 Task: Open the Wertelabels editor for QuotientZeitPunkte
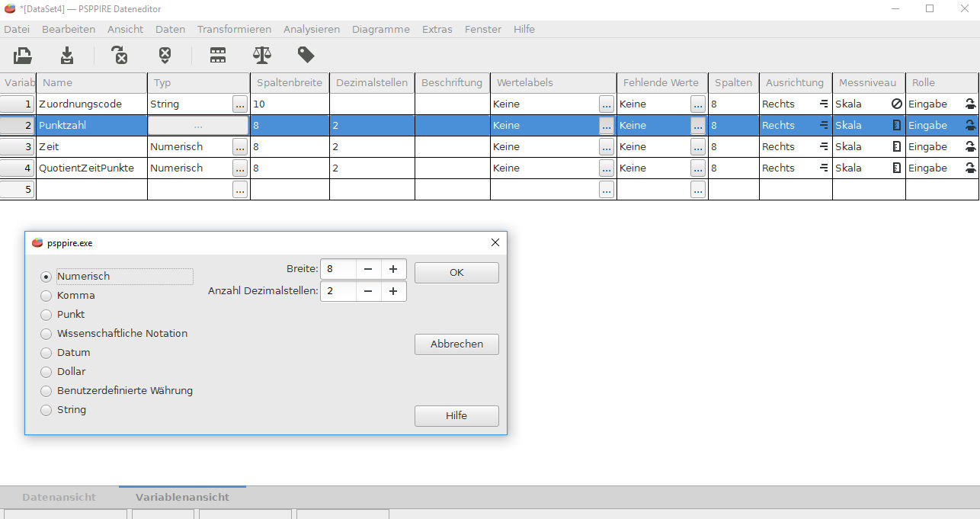click(x=606, y=168)
